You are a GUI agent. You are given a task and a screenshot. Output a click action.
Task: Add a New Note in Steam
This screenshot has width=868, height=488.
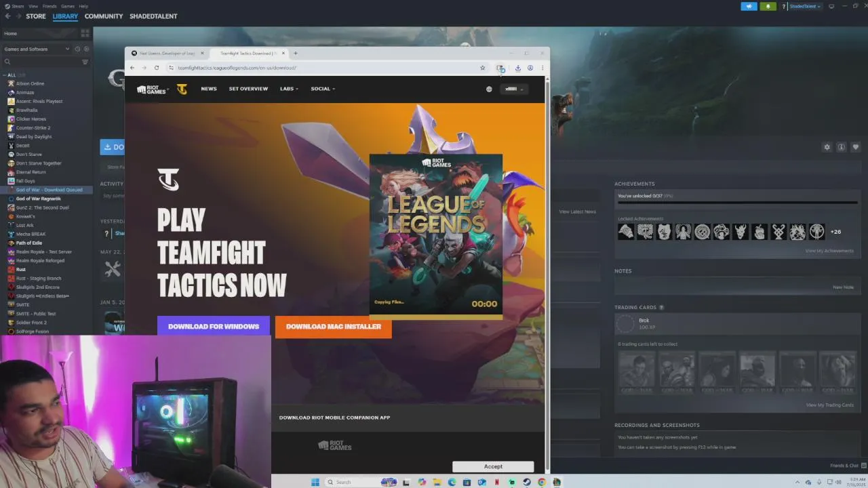[x=843, y=287]
